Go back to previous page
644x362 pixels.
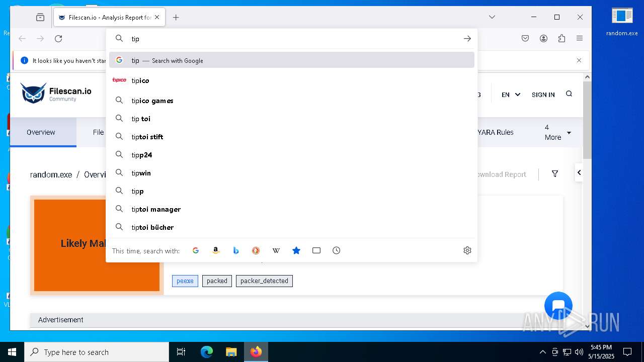[22, 39]
